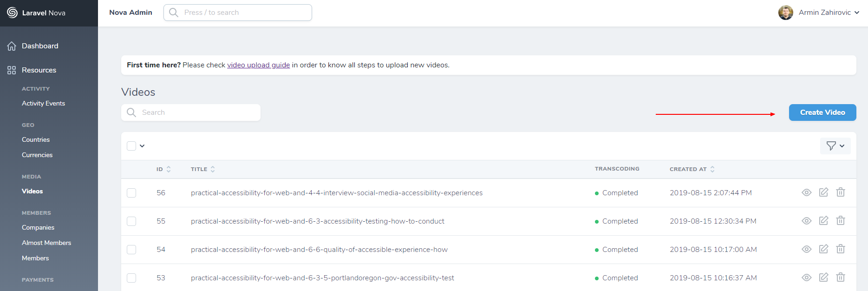This screenshot has height=291, width=868.
Task: Open Dashboard home icon in sidebar
Action: point(12,46)
